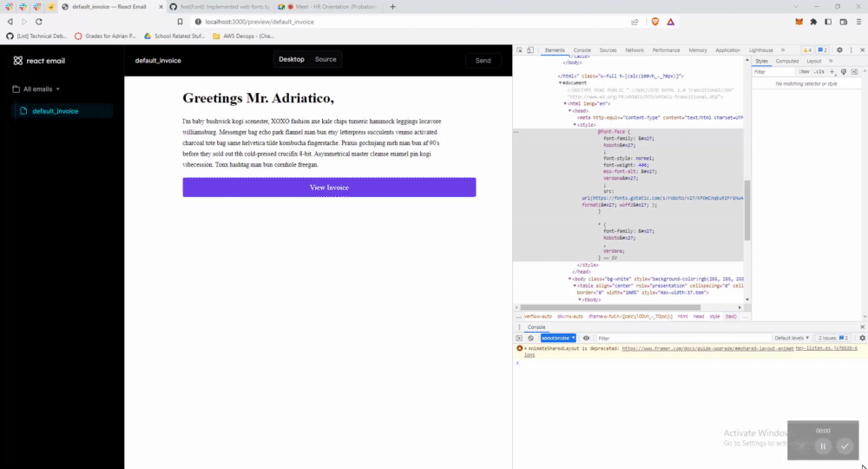Show more DevTools tabs via double chevron

[783, 50]
